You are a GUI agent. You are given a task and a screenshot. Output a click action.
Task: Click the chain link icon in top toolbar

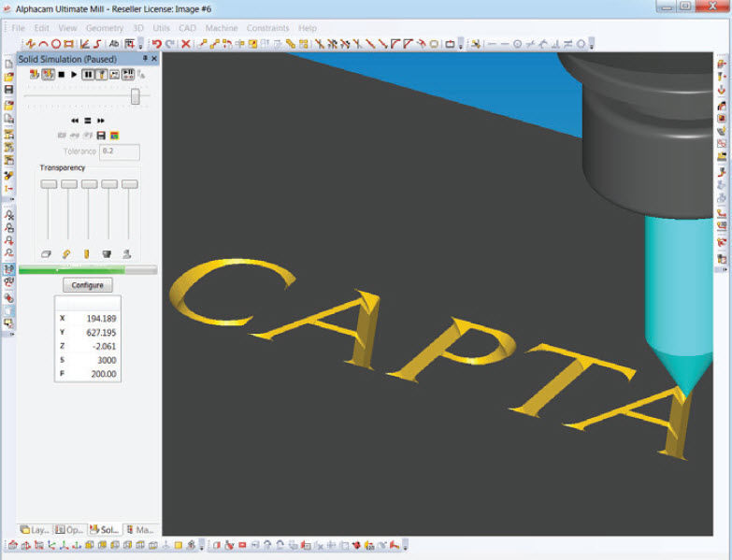(291, 44)
